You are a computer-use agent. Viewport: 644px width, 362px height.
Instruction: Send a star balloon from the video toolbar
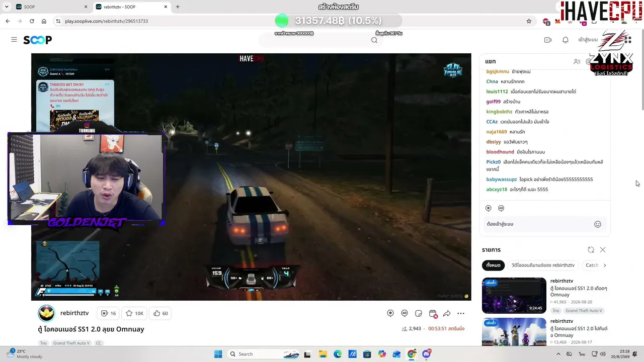[x=390, y=313]
